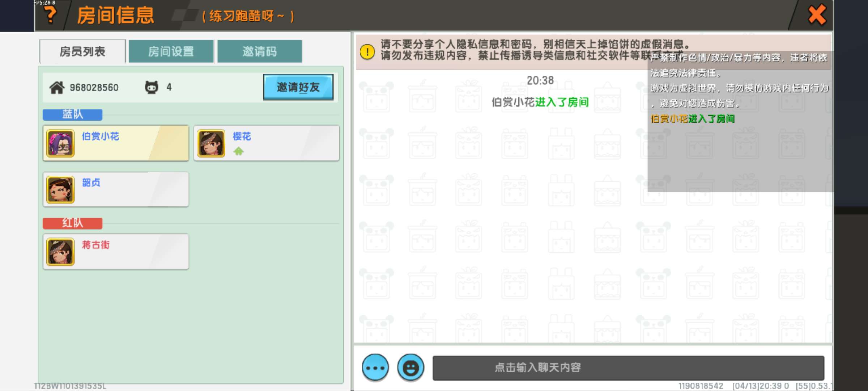
Task: Click the yellow warning exclamation icon
Action: [x=367, y=52]
